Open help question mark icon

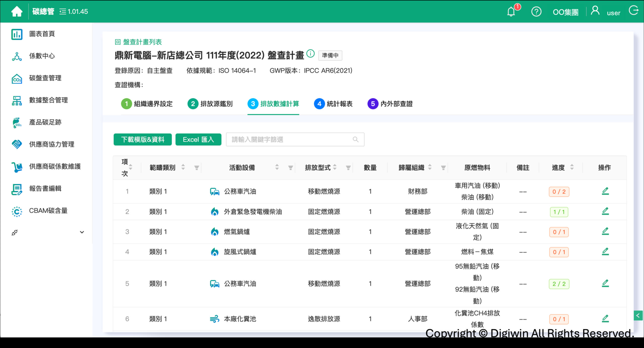pos(536,12)
